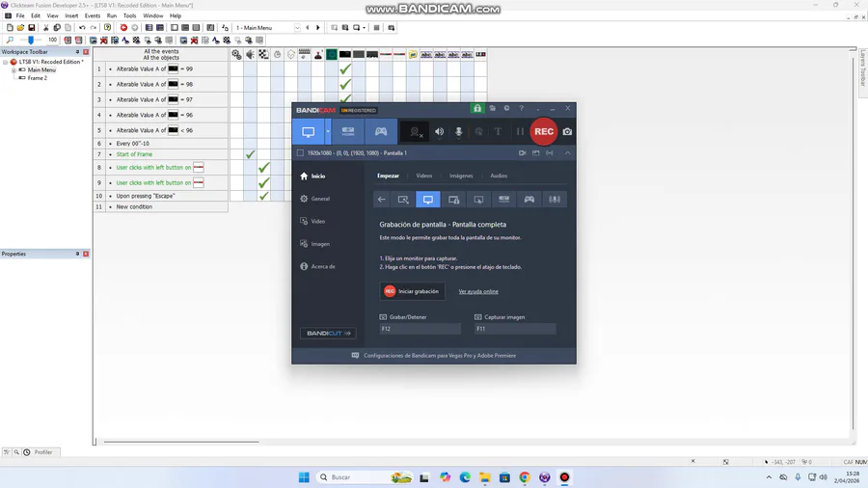The width and height of the screenshot is (868, 488).
Task: Click the Bandicam pause recording button
Action: (520, 132)
